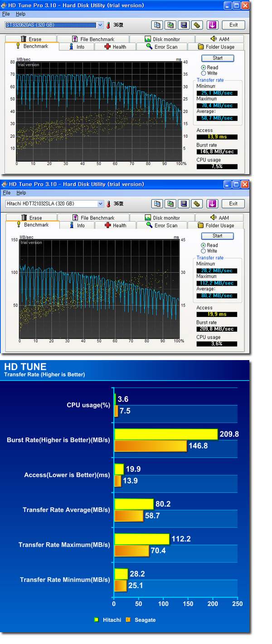This screenshot has height=644, width=272.
Task: Thermometer temperature icon in Seagate ST3320620AS window
Action: pyautogui.click(x=108, y=25)
